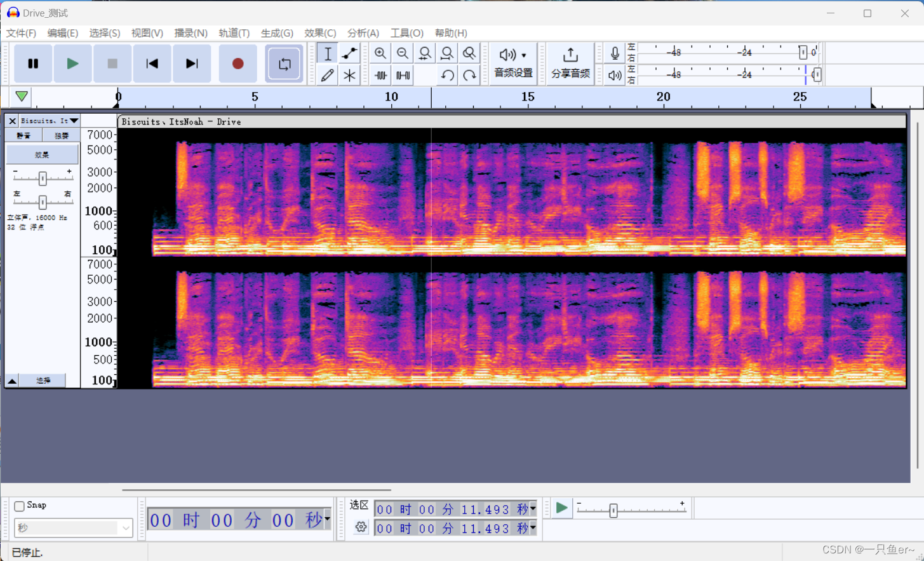
Task: Fit selection to width zoom icon
Action: coord(425,53)
